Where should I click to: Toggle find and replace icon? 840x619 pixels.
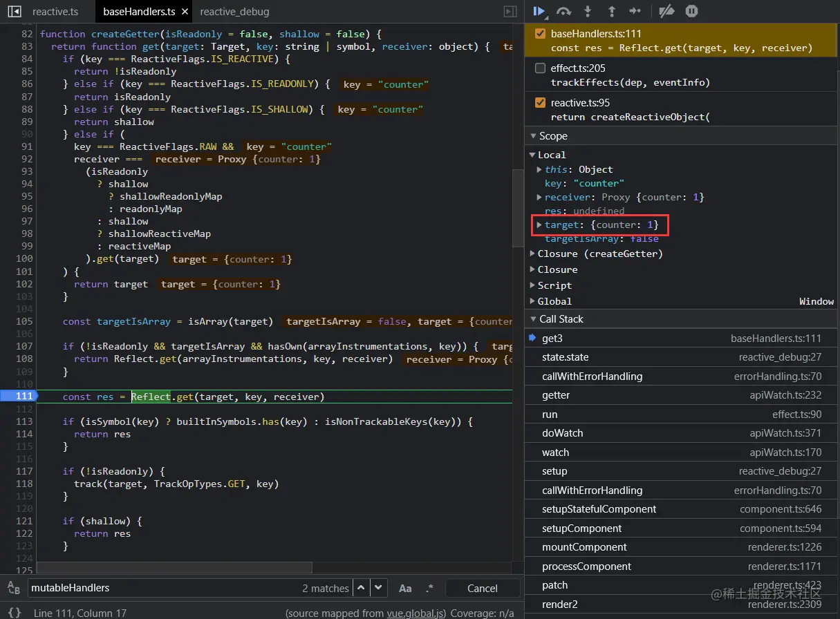pyautogui.click(x=14, y=588)
